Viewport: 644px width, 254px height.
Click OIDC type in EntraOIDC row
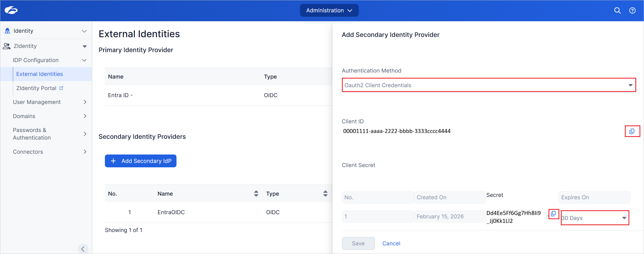click(273, 212)
